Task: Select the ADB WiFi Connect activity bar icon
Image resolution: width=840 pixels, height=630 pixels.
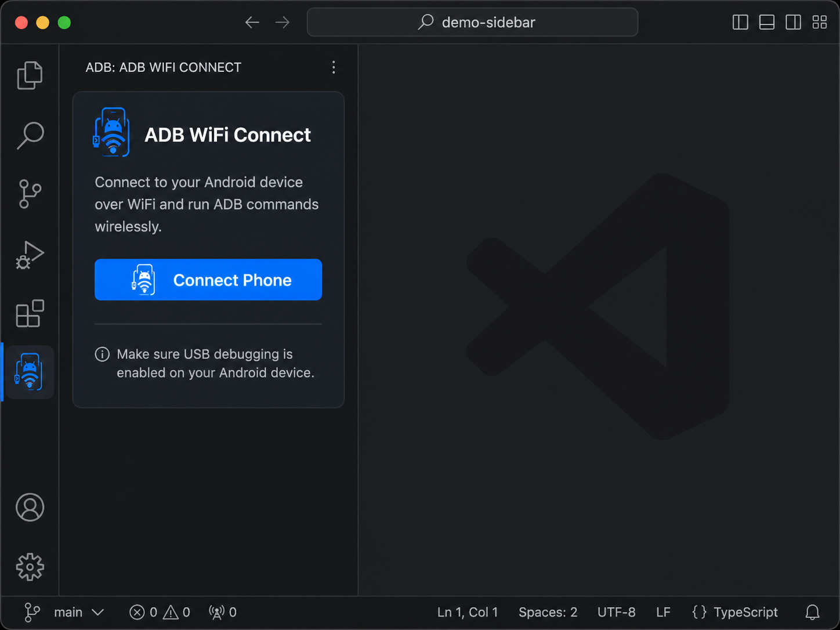Action: (x=29, y=372)
